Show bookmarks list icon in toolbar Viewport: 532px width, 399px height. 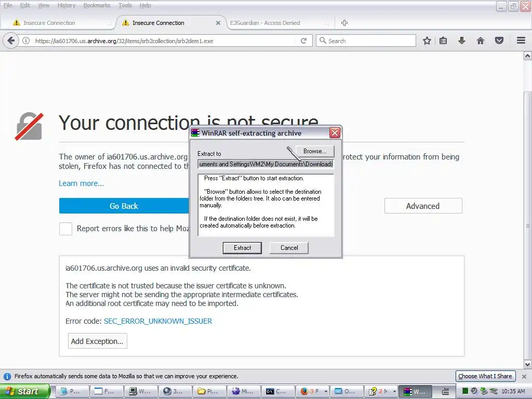(443, 41)
